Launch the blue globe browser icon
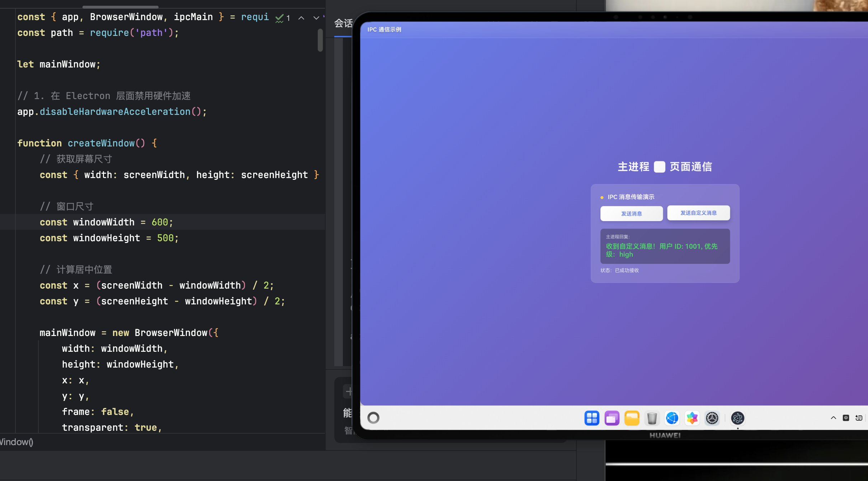The image size is (868, 481). point(672,418)
